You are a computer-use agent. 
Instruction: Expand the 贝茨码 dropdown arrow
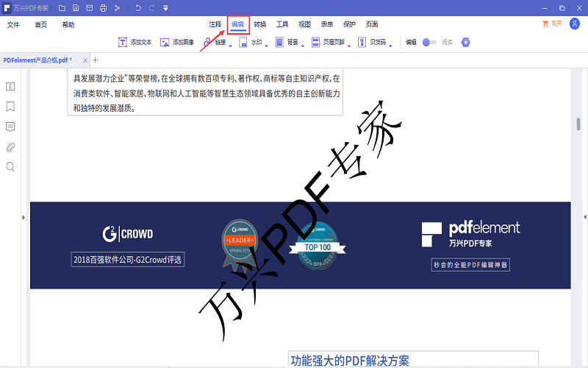click(390, 46)
